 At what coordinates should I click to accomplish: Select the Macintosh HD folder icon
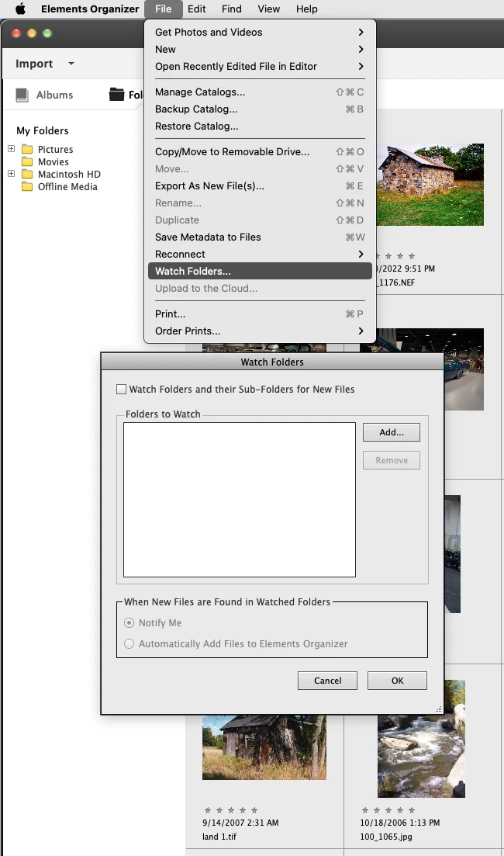pyautogui.click(x=27, y=175)
